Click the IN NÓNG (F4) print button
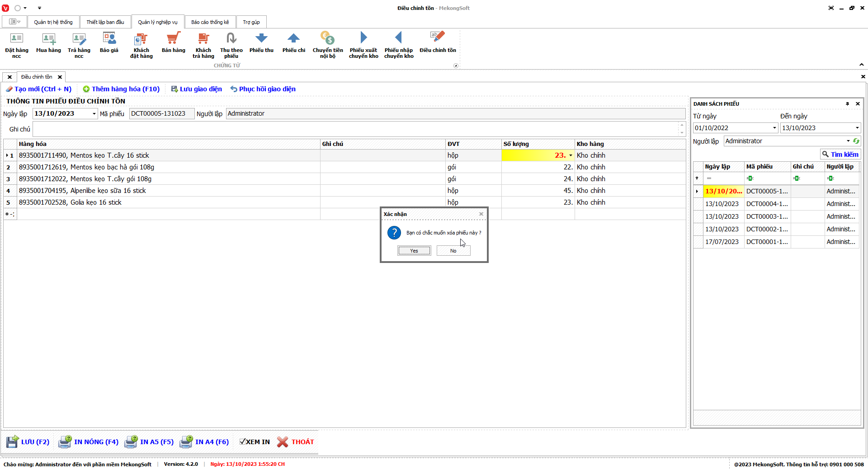Viewport: 868px width, 469px height. [x=89, y=442]
